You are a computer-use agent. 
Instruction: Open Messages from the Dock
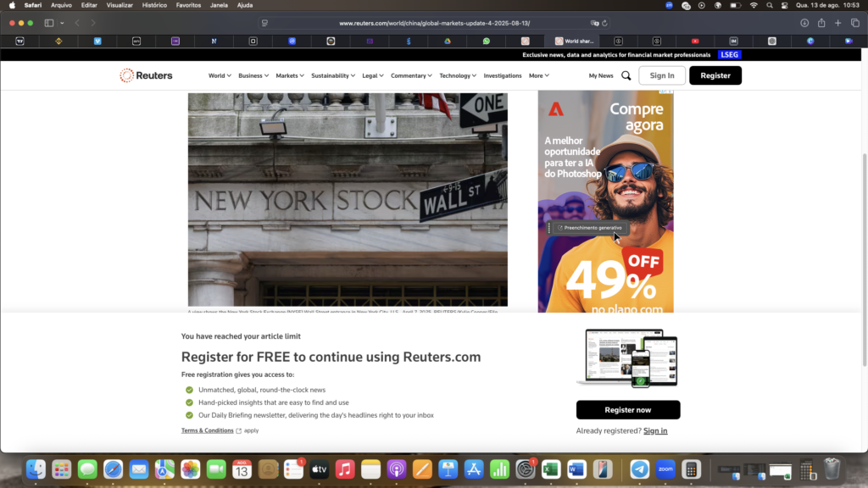(x=87, y=469)
